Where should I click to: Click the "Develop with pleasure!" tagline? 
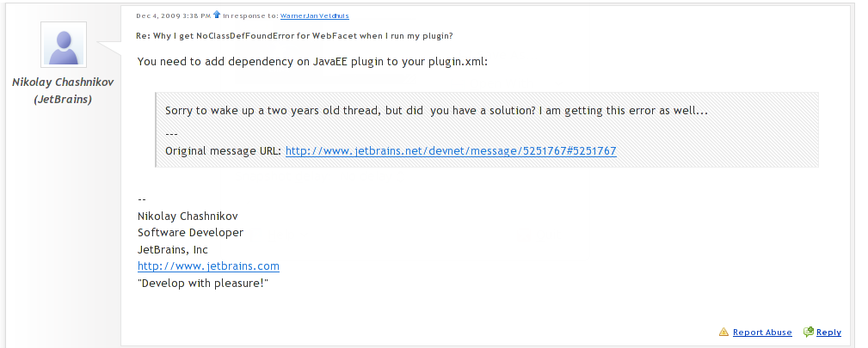(203, 284)
